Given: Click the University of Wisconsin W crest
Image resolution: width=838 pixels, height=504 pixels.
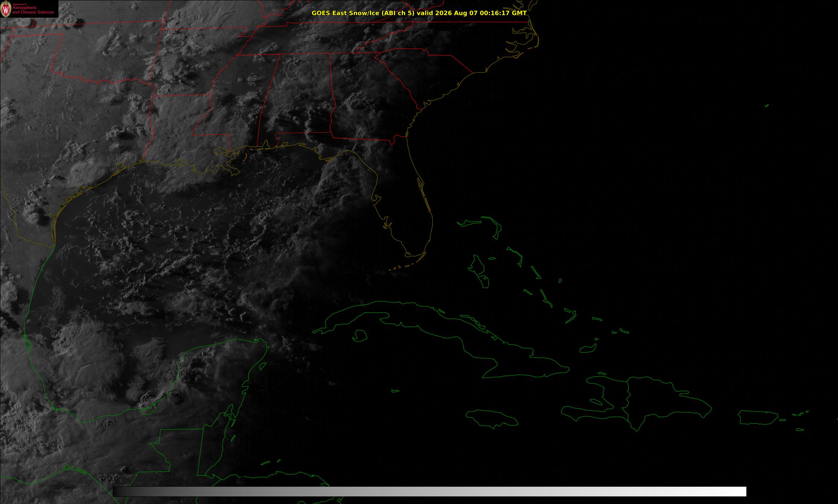Looking at the screenshot, I should click(x=6, y=9).
